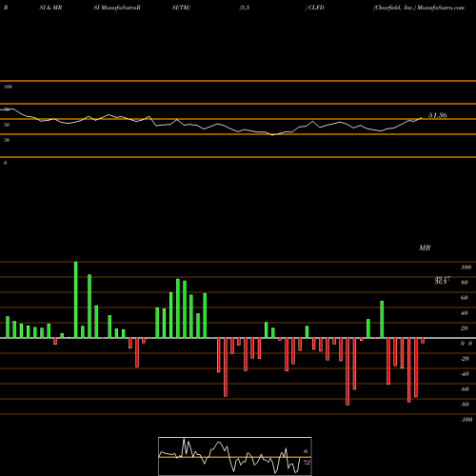476x476 pixels.
Task: Click the RSI axis label 30
Action: [7, 140]
